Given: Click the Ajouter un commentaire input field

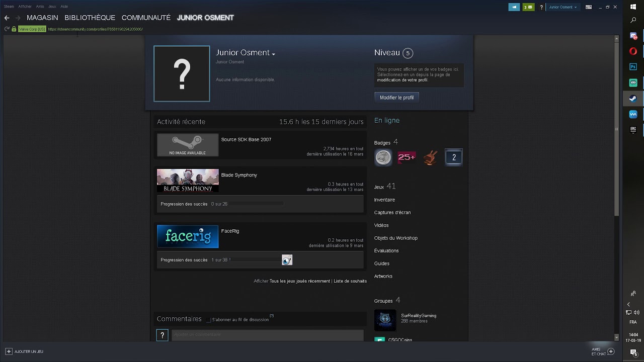Looking at the screenshot, I should tap(267, 335).
